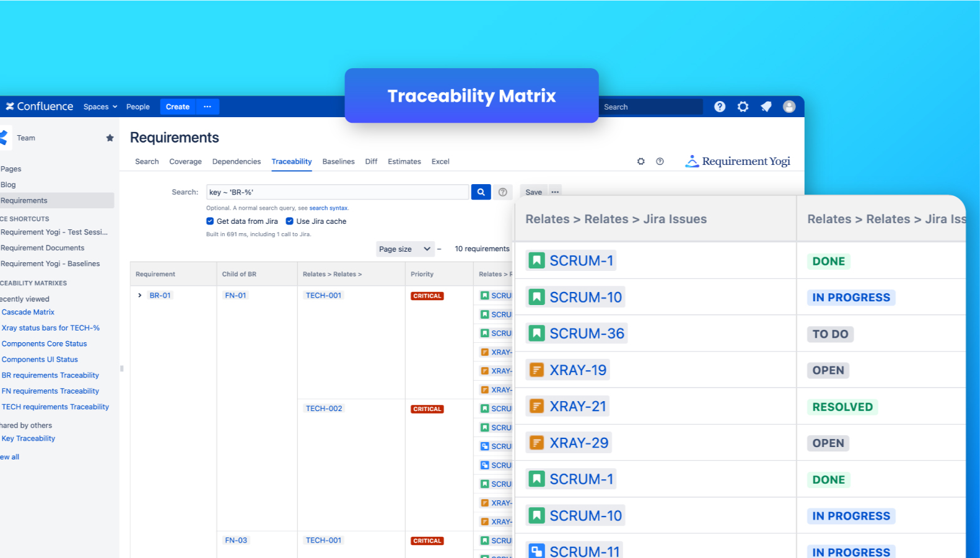
Task: Click the Confluence top Search field
Action: point(651,107)
